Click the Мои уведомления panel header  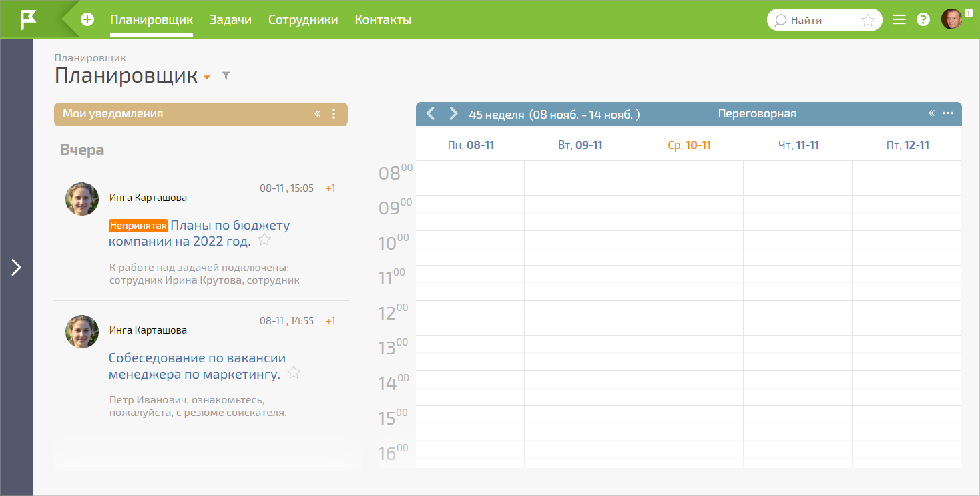pos(201,114)
